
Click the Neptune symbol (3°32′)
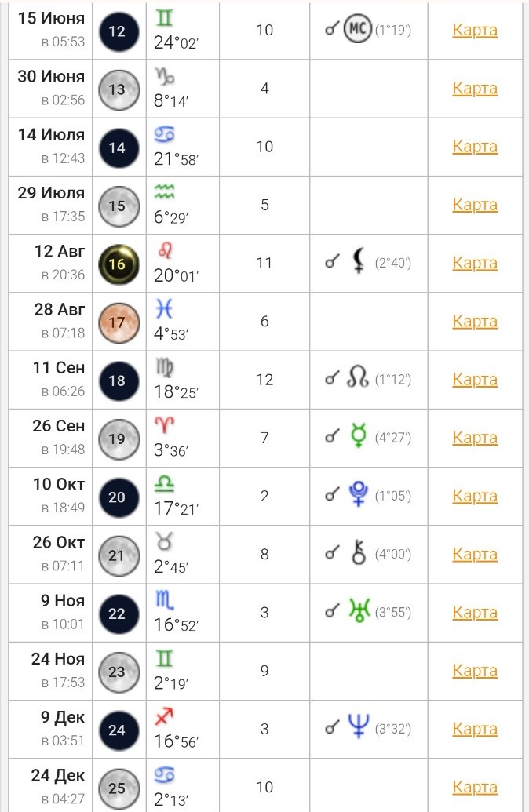click(358, 729)
